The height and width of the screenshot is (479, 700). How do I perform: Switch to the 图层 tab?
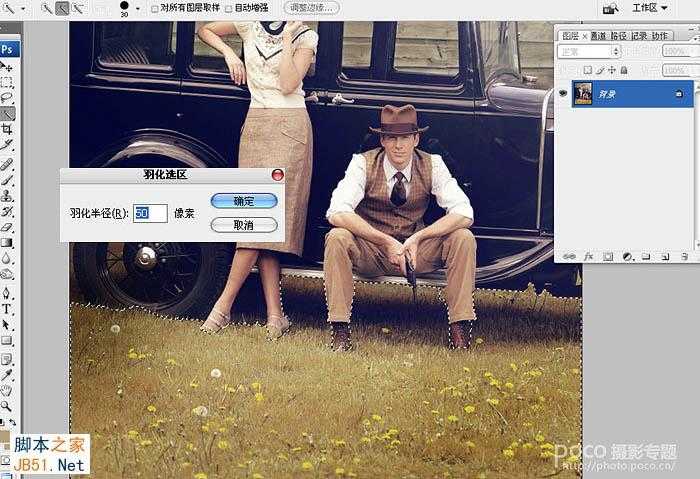coord(571,36)
